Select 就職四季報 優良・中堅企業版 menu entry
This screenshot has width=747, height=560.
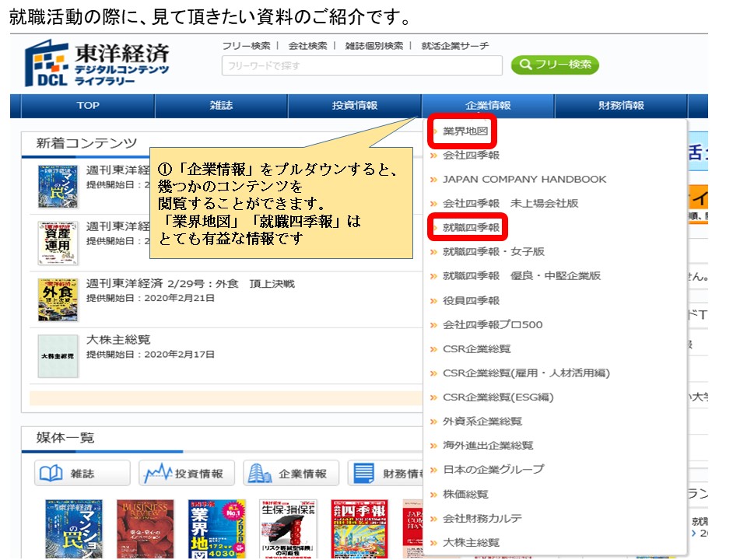[521, 275]
